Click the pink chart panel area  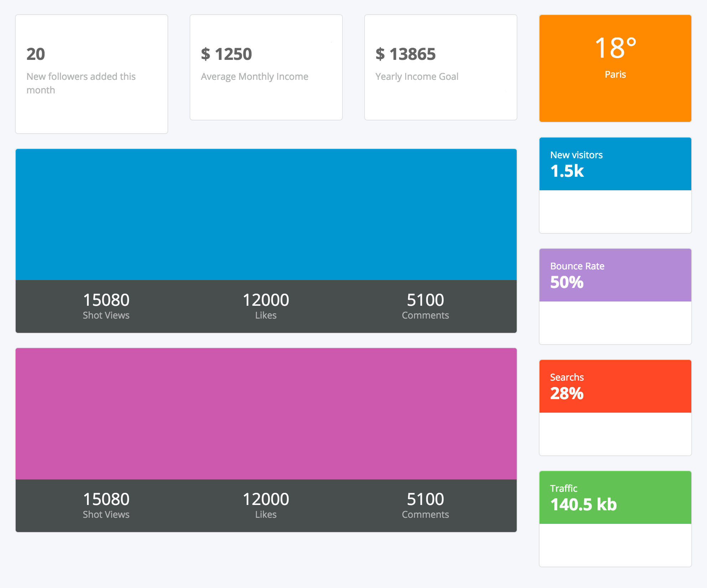(x=266, y=413)
